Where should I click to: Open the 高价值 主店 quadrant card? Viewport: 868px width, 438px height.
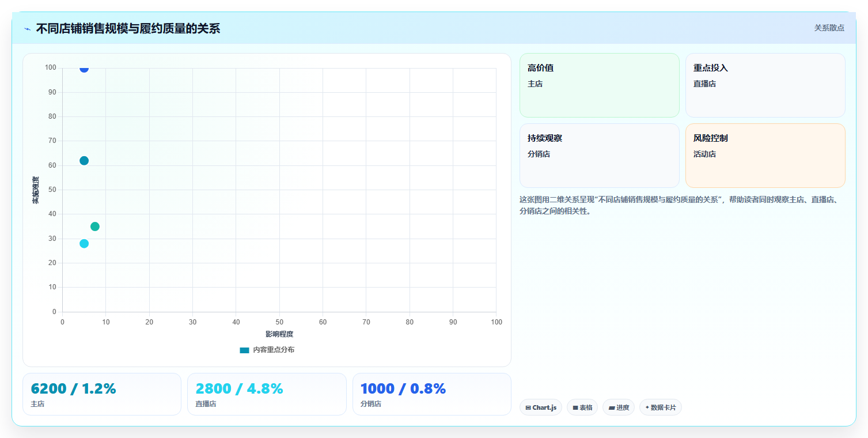pos(600,85)
